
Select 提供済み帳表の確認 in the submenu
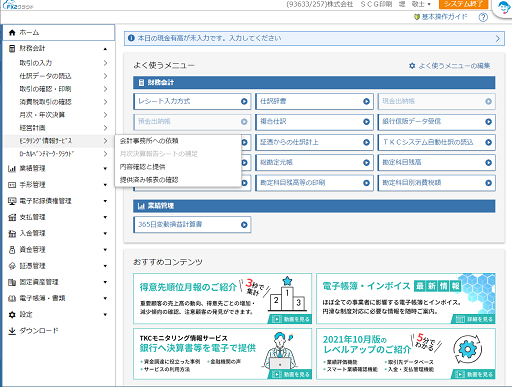[x=149, y=180]
